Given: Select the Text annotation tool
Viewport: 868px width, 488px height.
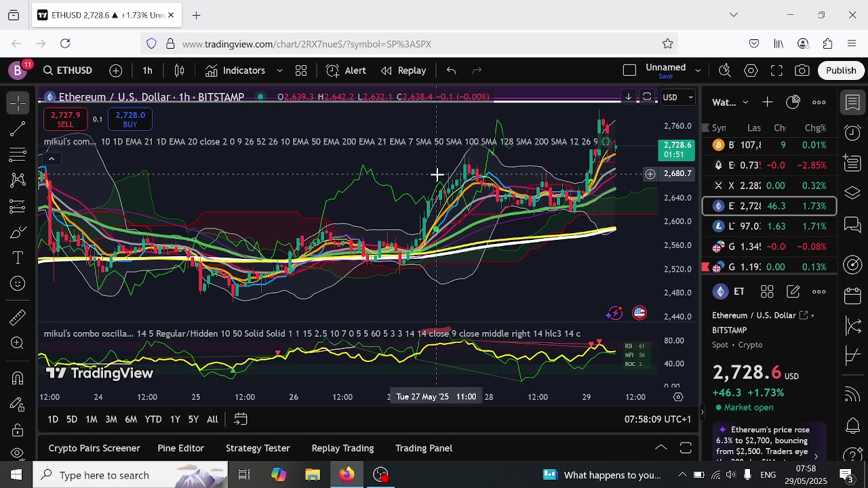Looking at the screenshot, I should click(x=18, y=258).
